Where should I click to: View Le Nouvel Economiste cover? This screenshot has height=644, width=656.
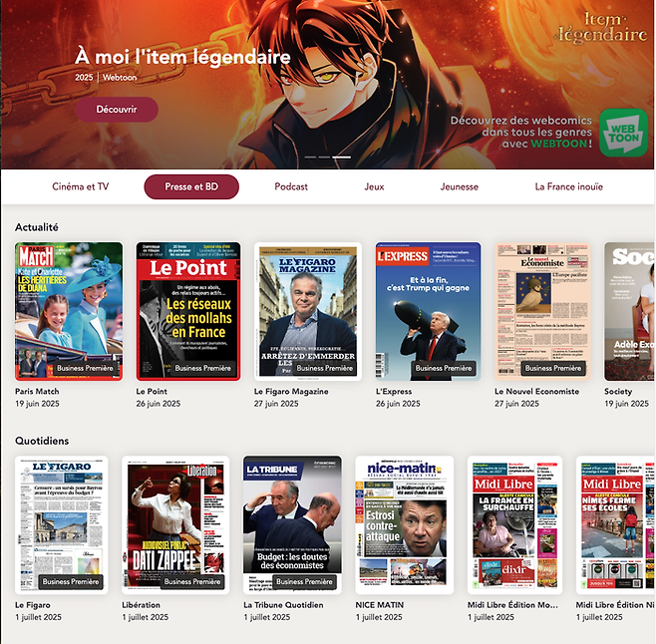coord(542,310)
